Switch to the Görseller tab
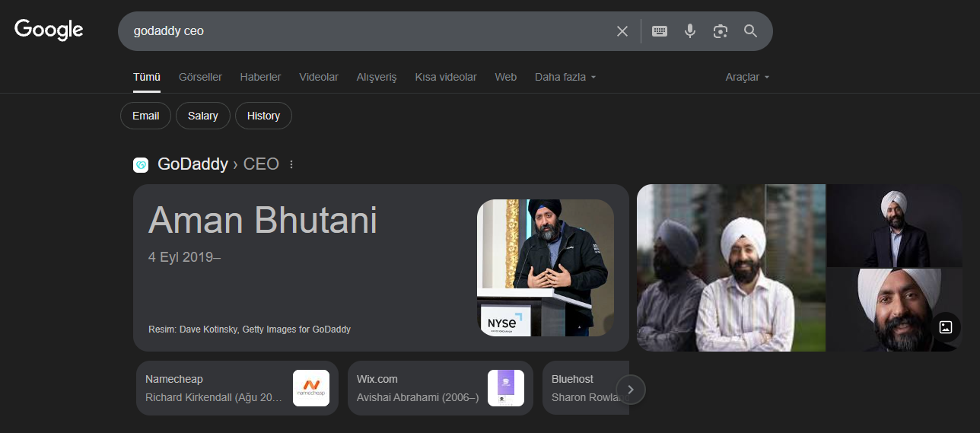This screenshot has height=433, width=980. pos(200,77)
